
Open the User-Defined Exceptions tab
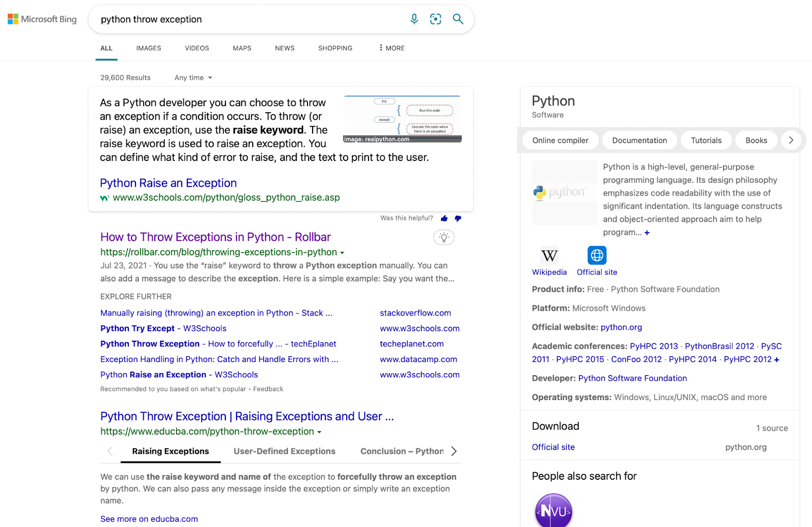[284, 451]
